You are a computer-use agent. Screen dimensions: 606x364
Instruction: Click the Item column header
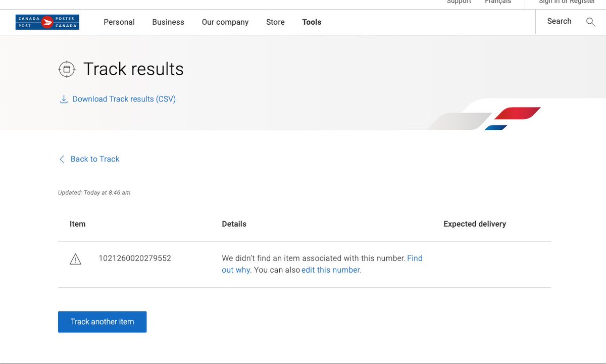point(78,224)
